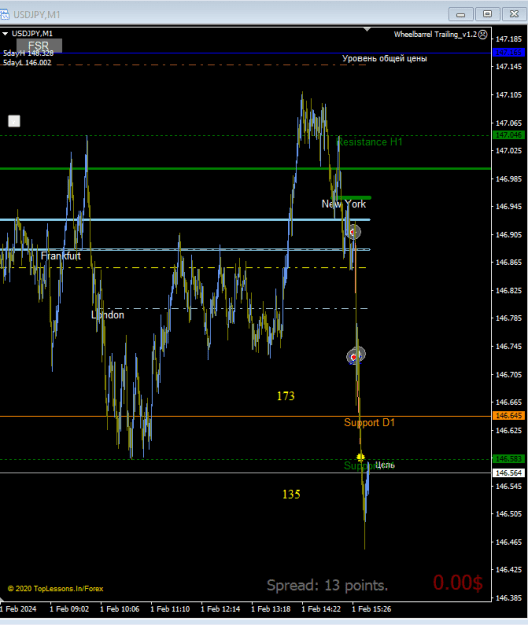Image resolution: width=528 pixels, height=625 pixels.
Task: Open the dropdown arrow beside USDJPY,M1 label
Action: (5, 34)
